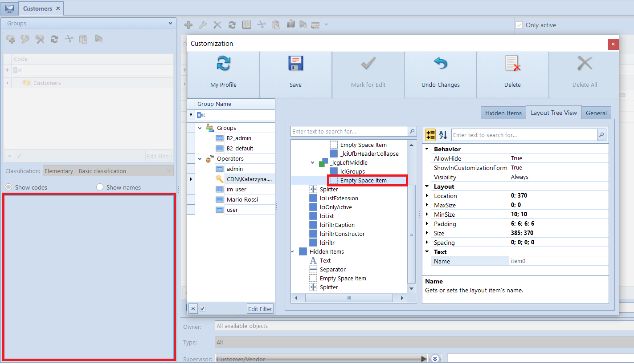Select the Show codes radio button
Image resolution: width=634 pixels, height=364 pixels.
[8, 187]
